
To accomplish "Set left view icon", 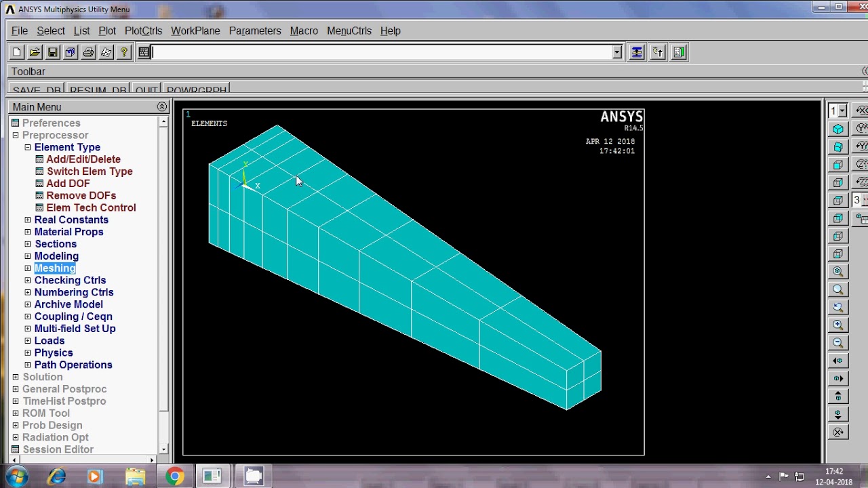I will coord(838,236).
